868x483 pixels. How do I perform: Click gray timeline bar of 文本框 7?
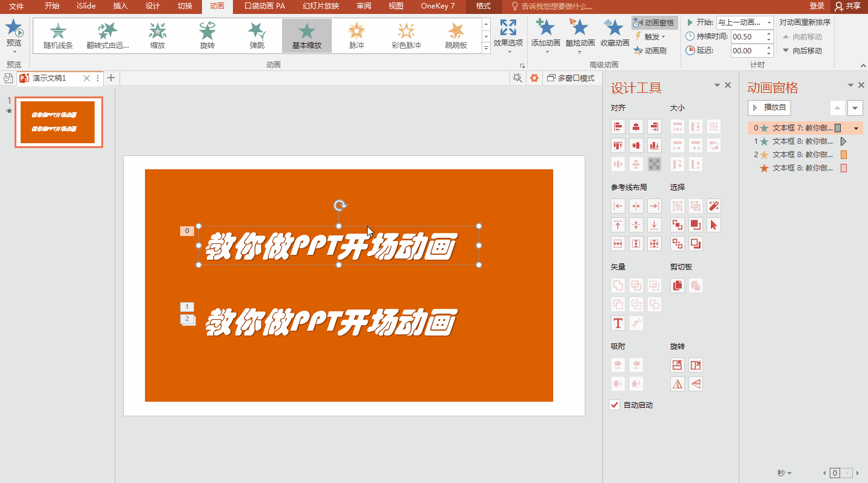838,128
